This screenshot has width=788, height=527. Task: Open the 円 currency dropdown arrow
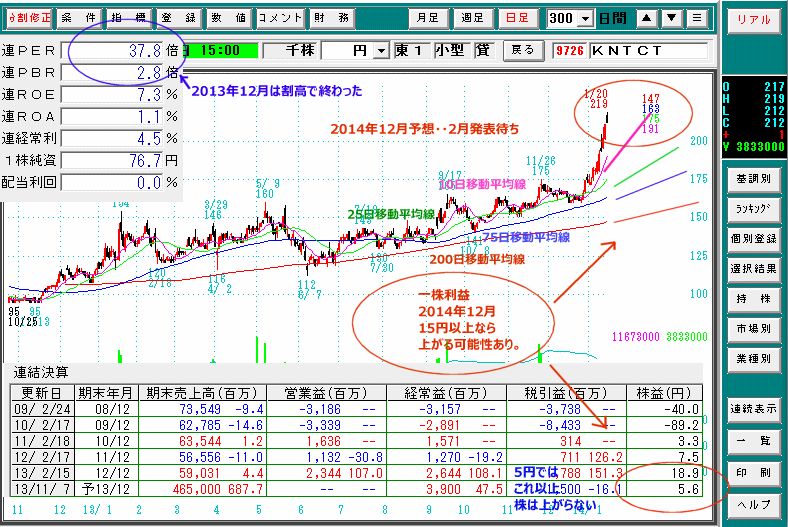tap(382, 51)
